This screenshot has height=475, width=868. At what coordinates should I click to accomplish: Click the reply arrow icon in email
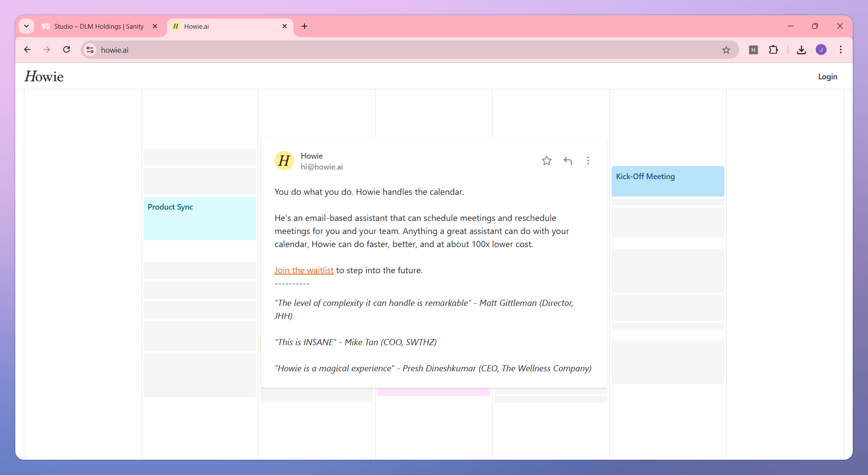(x=567, y=161)
